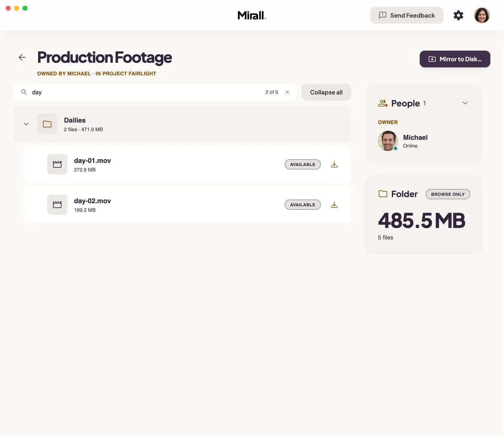Click the Folder panel icon
Image resolution: width=504 pixels, height=437 pixels.
[383, 194]
